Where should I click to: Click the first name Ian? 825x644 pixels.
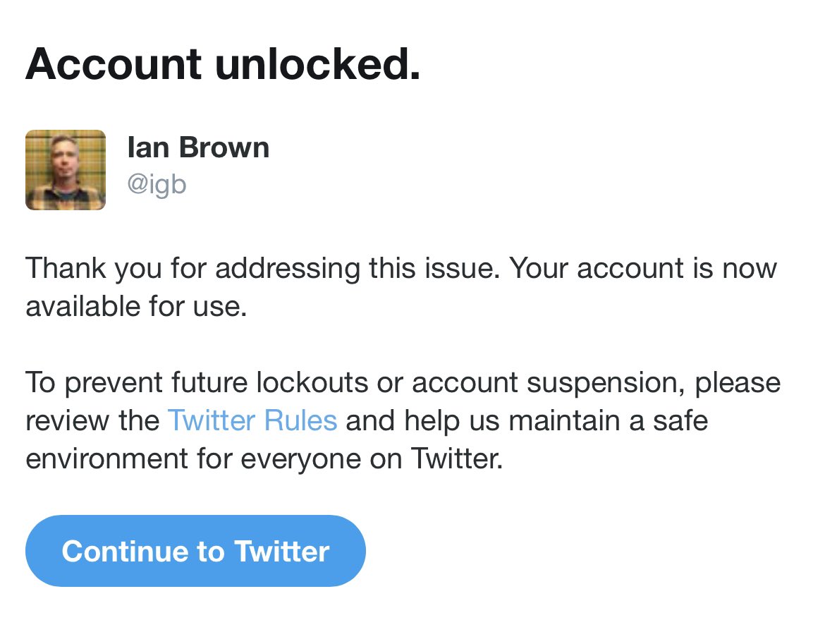(148, 147)
